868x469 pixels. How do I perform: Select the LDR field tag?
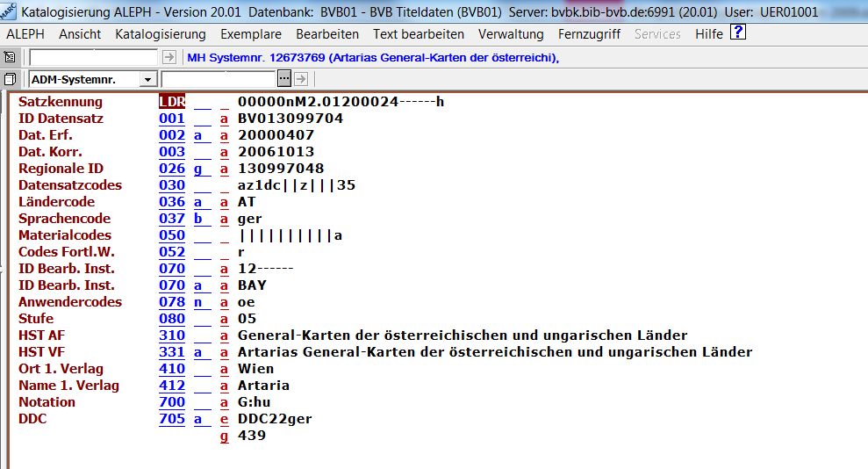(172, 102)
